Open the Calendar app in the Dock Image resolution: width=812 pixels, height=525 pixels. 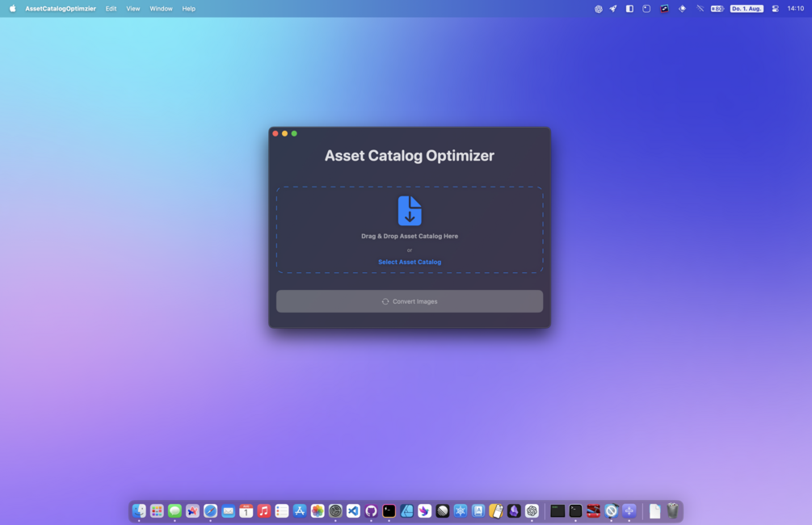[246, 510]
